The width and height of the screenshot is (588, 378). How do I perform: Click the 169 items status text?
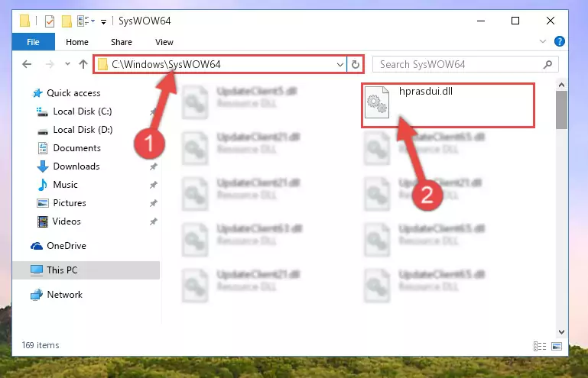click(x=41, y=345)
